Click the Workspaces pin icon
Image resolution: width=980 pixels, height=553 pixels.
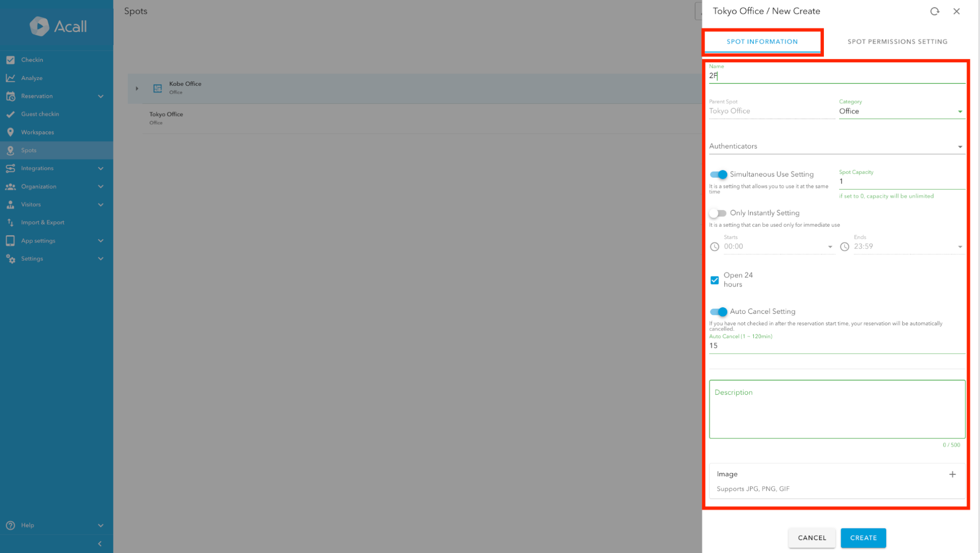[11, 132]
